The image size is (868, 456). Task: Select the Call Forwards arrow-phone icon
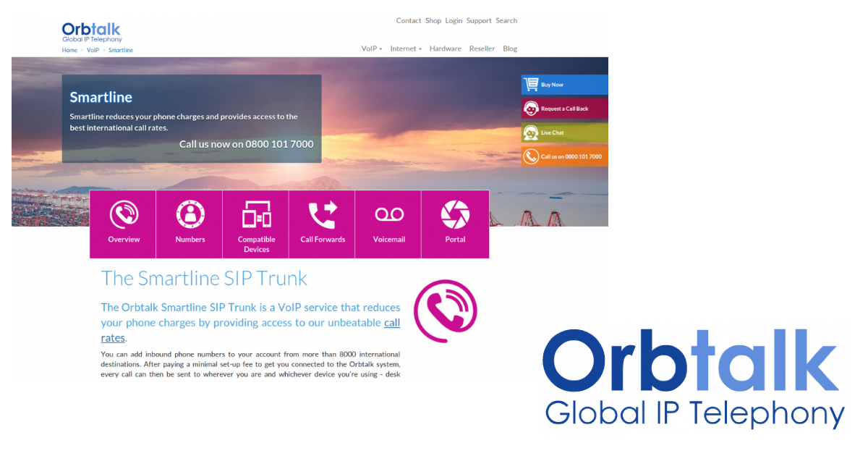tap(322, 214)
